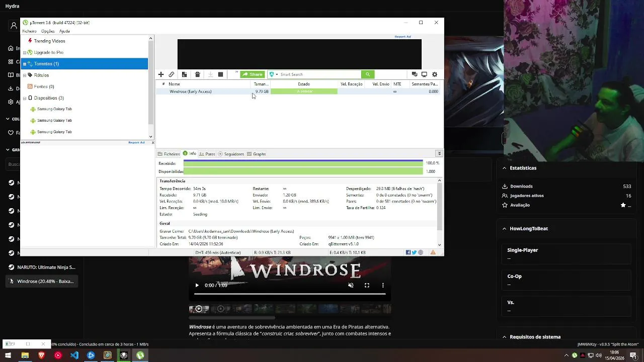
Task: Open the remote monitor icon in toolbar
Action: pyautogui.click(x=424, y=74)
